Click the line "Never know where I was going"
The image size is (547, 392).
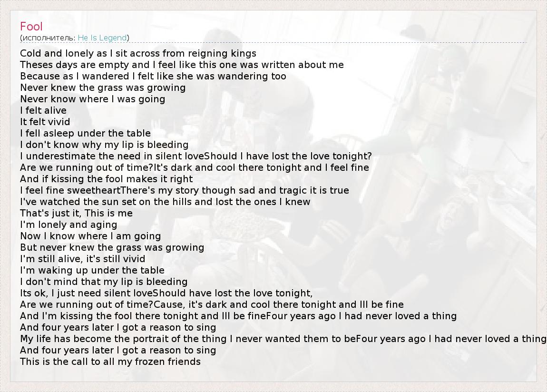click(x=93, y=99)
